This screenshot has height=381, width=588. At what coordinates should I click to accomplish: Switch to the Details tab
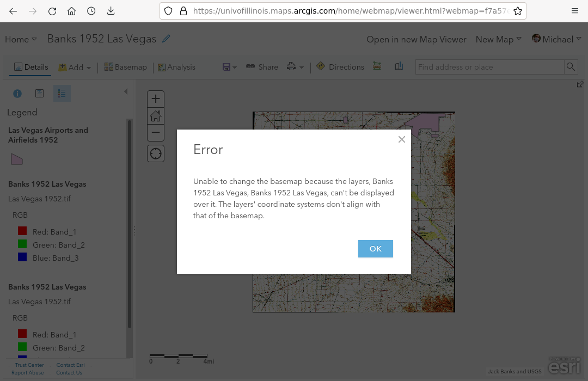[31, 67]
